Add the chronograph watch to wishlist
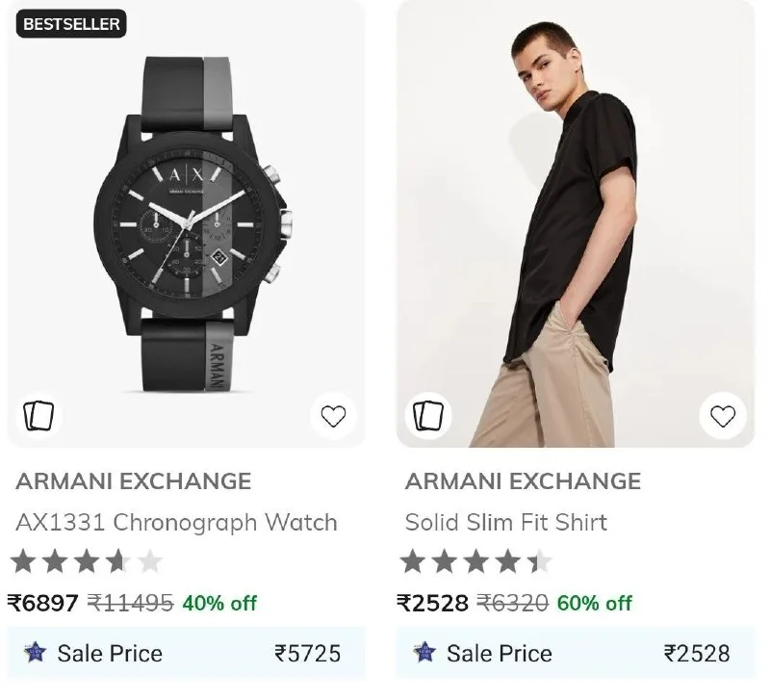This screenshot has height=700, width=770. [333, 416]
